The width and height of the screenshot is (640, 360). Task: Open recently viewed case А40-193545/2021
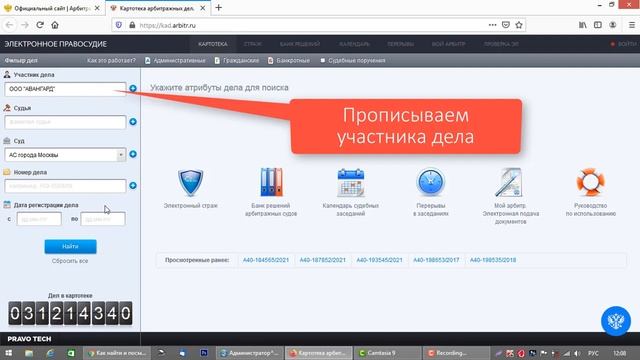click(379, 260)
